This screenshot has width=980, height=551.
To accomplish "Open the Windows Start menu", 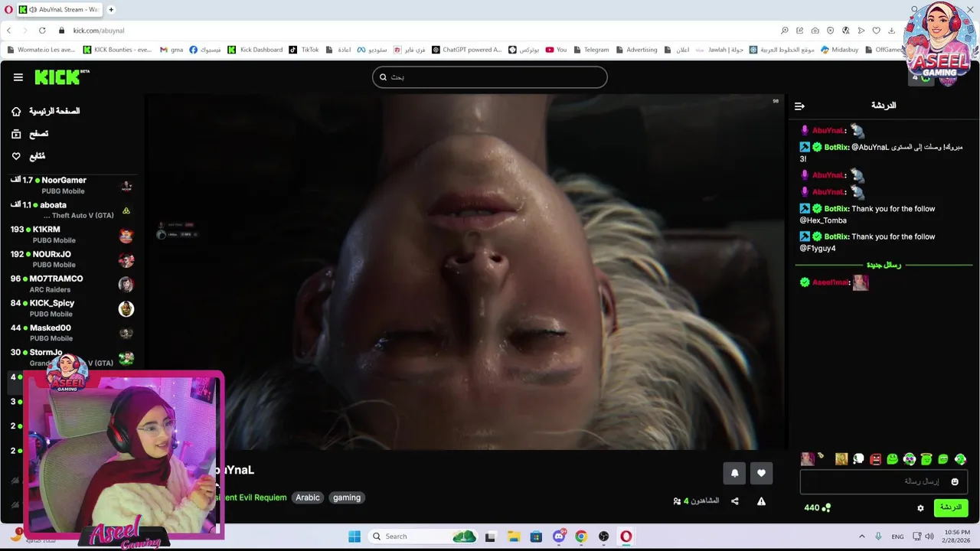I will [354, 536].
